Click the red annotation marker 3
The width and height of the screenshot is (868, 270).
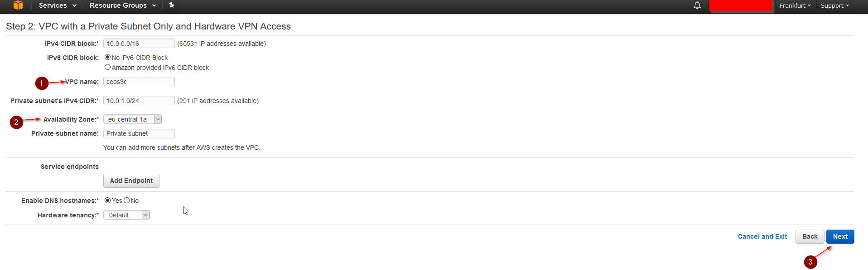[x=810, y=262]
